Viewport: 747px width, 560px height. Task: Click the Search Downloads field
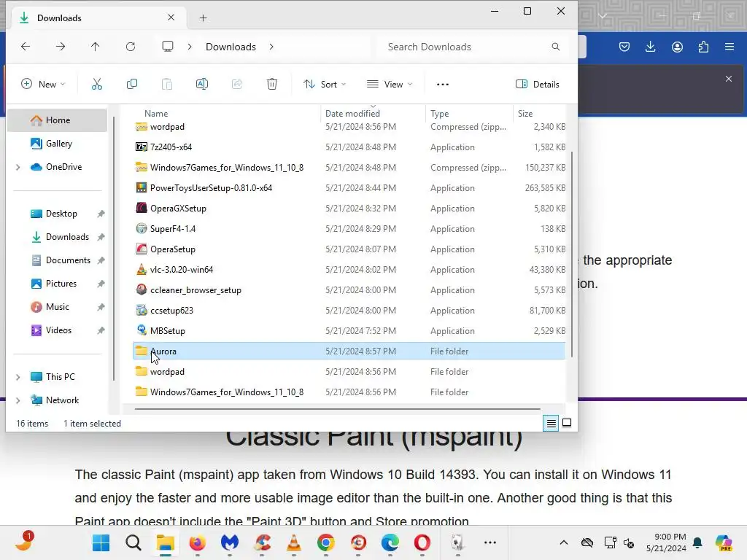click(x=472, y=47)
